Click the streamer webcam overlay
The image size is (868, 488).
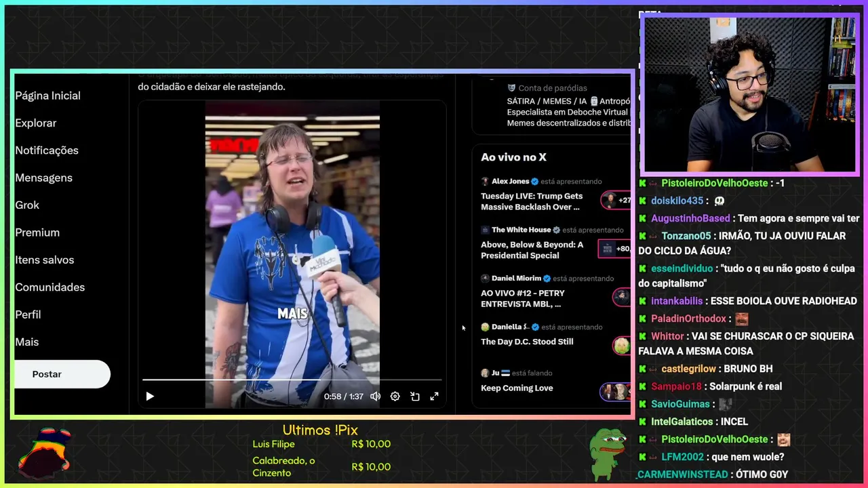(x=750, y=94)
